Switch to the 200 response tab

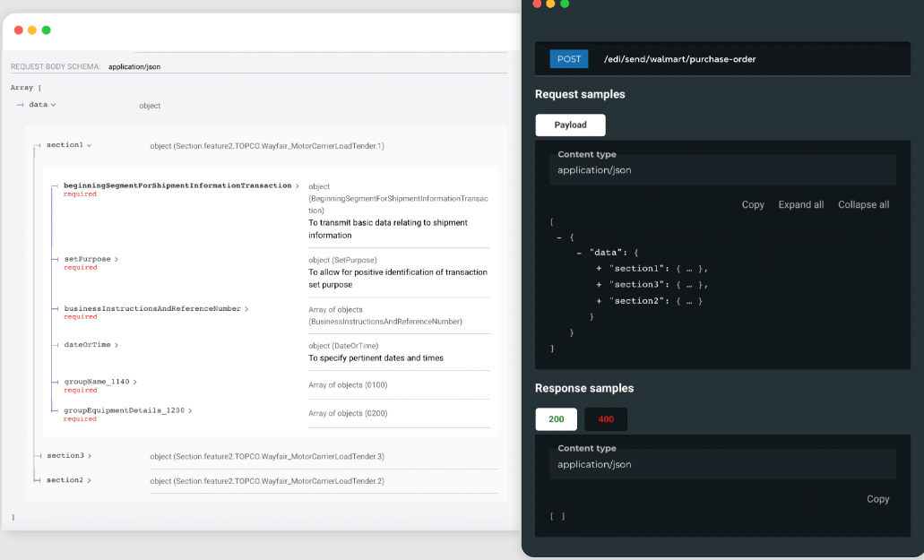[556, 419]
